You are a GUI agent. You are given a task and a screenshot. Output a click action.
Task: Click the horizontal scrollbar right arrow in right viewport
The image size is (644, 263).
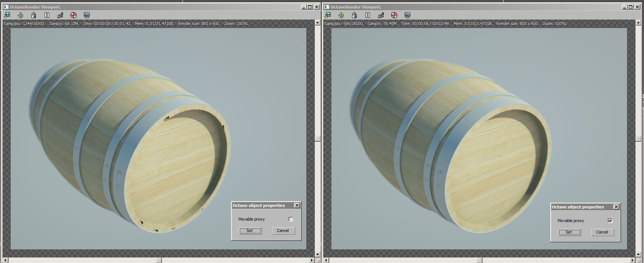[632, 260]
